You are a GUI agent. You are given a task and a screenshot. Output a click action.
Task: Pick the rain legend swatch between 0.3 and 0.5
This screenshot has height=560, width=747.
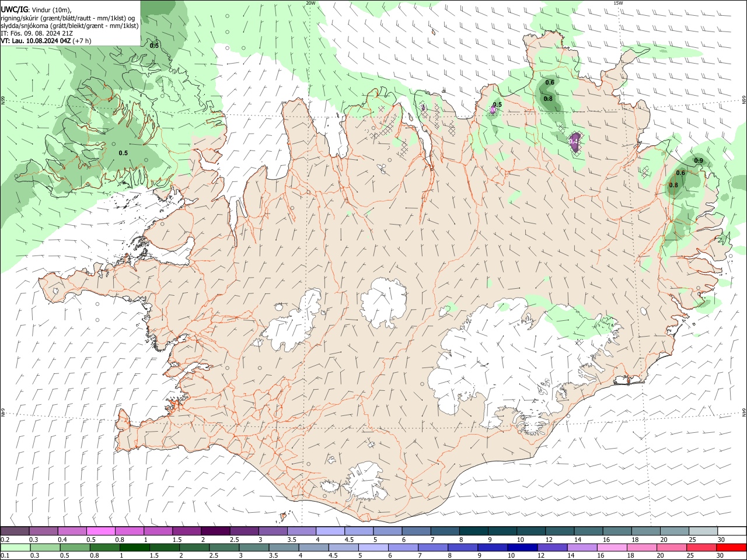point(46,548)
